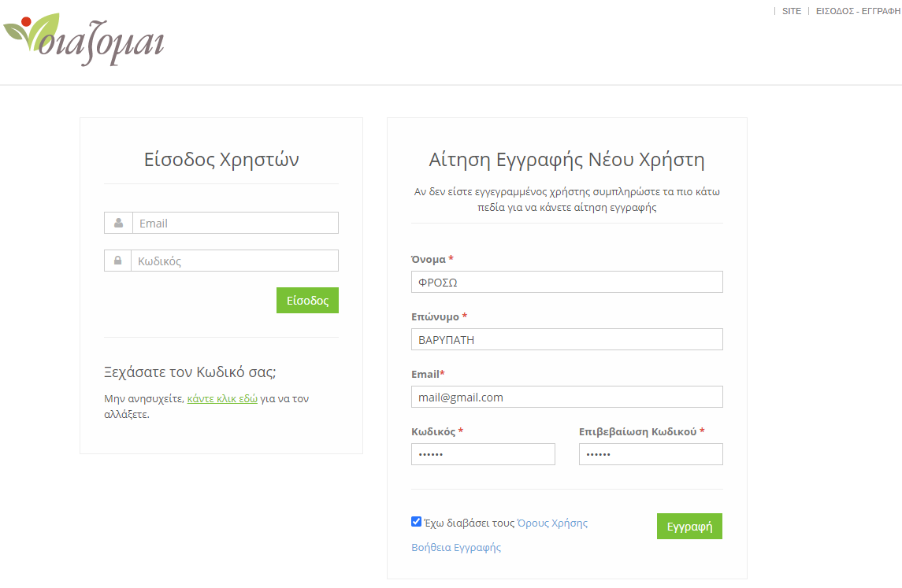Image resolution: width=902 pixels, height=588 pixels.
Task: Uncheck the terms of use checkbox
Action: (417, 522)
